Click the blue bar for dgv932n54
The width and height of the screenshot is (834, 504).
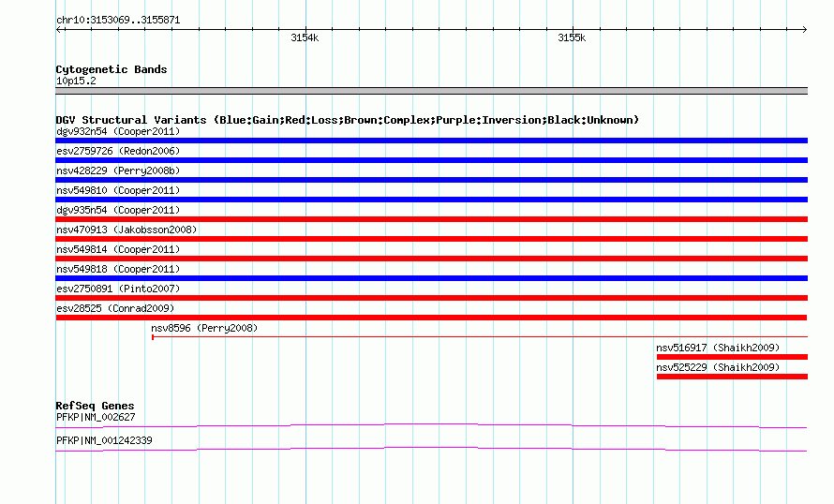[431, 141]
